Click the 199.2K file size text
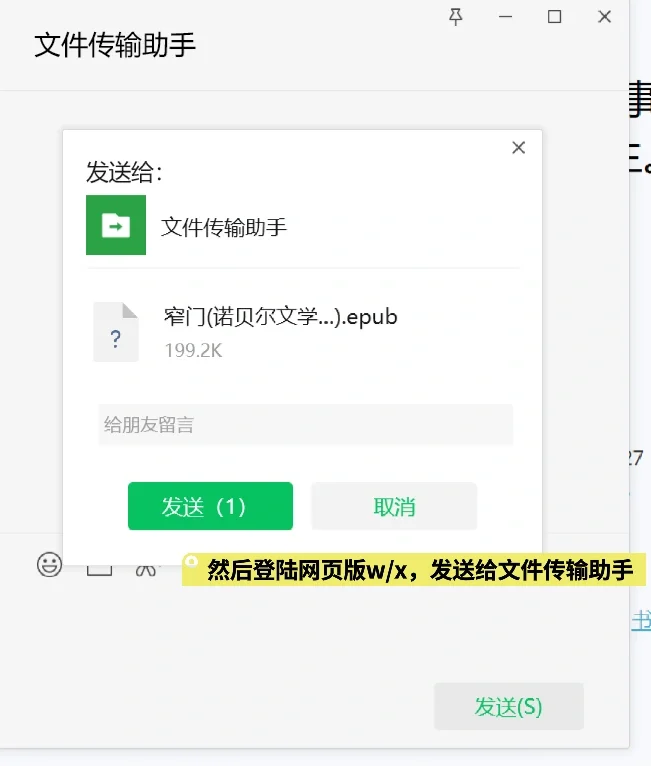This screenshot has width=651, height=766. [x=193, y=350]
